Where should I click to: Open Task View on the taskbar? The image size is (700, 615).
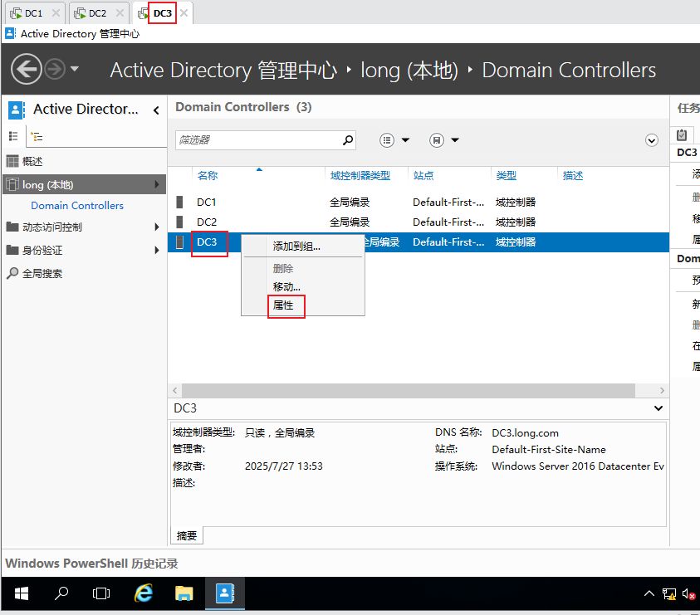coord(101,593)
